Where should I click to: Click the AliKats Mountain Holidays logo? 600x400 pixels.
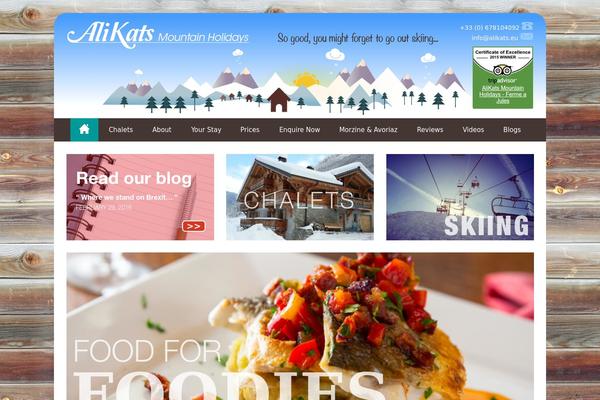click(158, 35)
